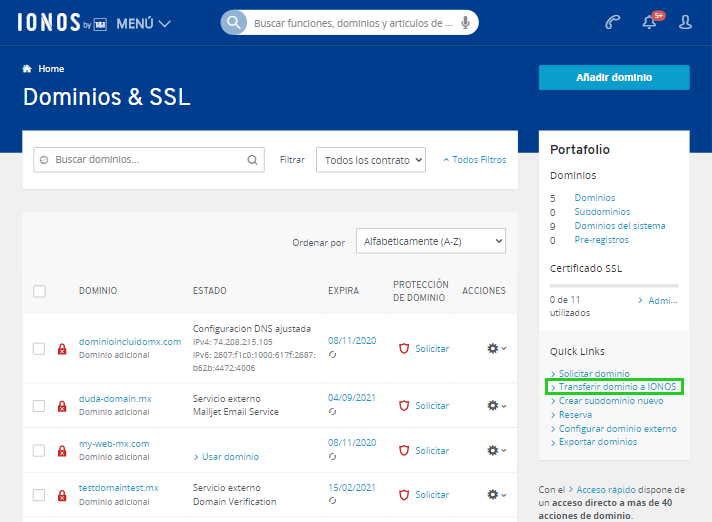Image resolution: width=712 pixels, height=522 pixels.
Task: Click SSL certificate usage progress bar
Action: coord(614,286)
